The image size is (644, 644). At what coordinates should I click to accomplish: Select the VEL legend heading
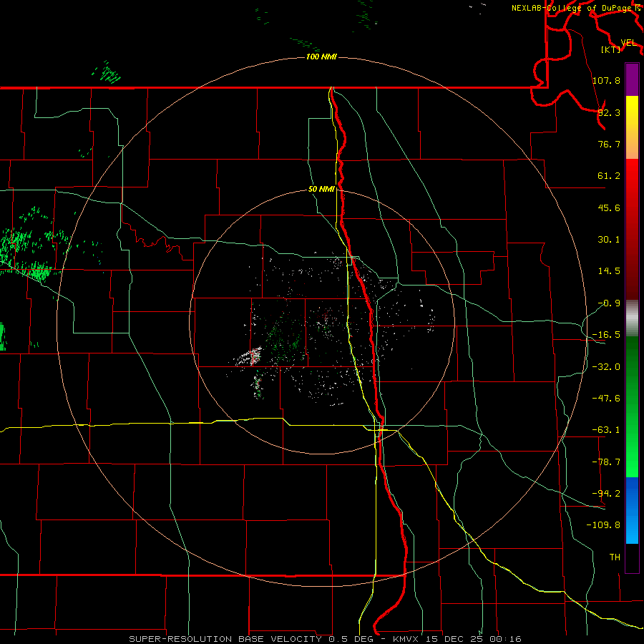click(x=628, y=43)
